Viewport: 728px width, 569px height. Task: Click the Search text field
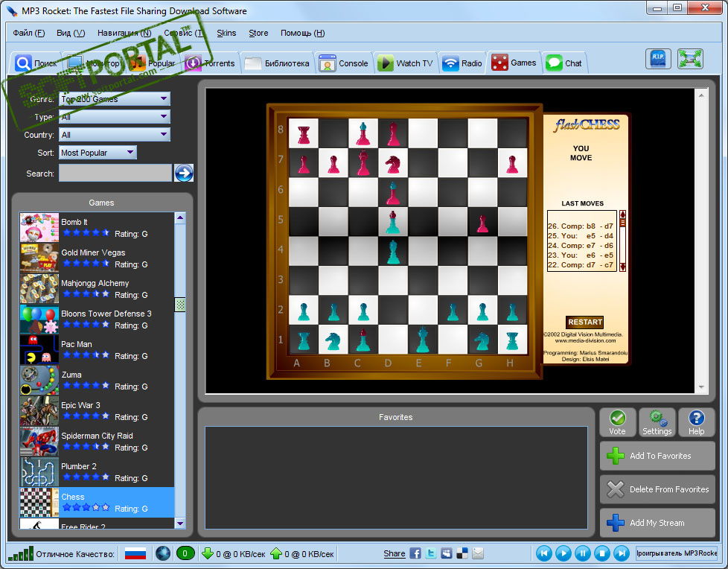(115, 174)
